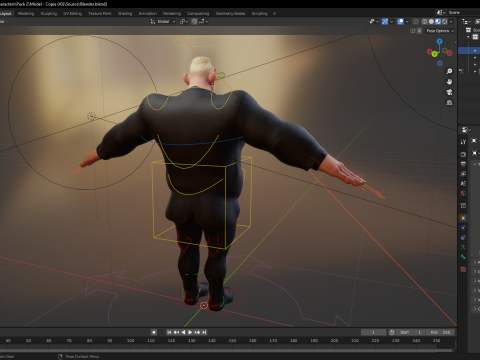Open the Outliner display mode dropdown
The width and height of the screenshot is (480, 360).
coord(466,21)
